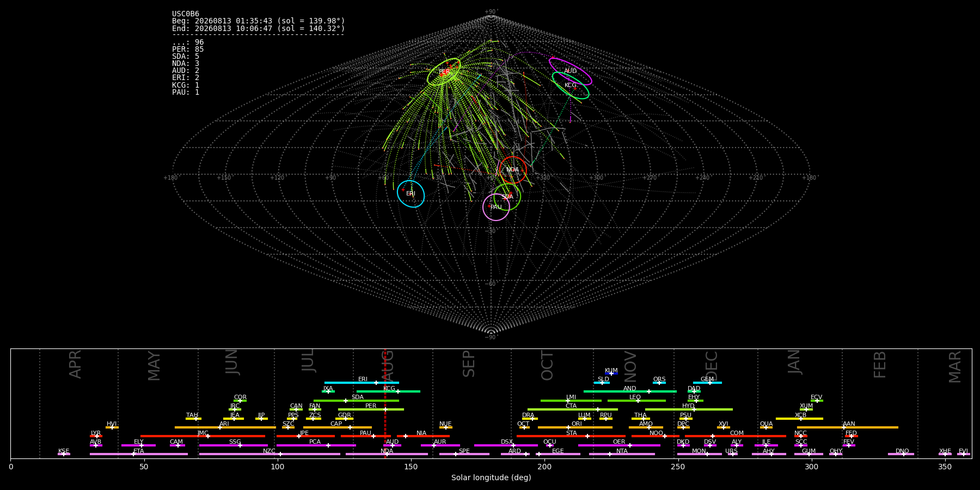Screen dimensions: 980x490
Task: Select the PER shower bar in timeline
Action: tap(371, 409)
